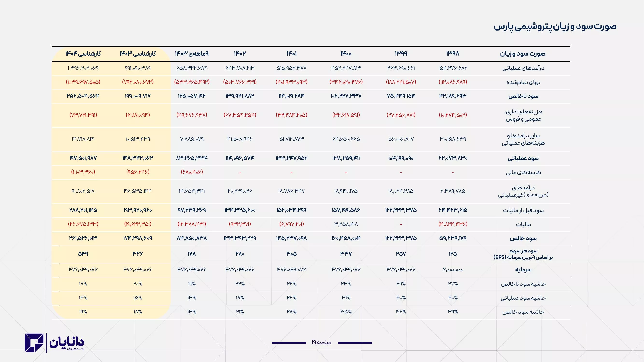Click the page label 'صفحه ۱۹'
The image size is (644, 362).
click(x=321, y=342)
